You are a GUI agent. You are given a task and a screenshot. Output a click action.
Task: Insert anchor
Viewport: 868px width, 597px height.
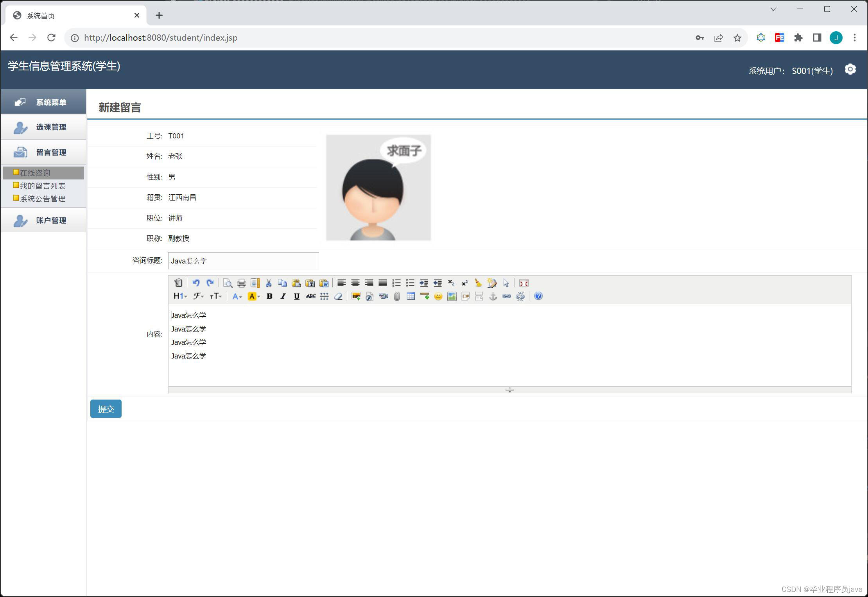coord(493,296)
